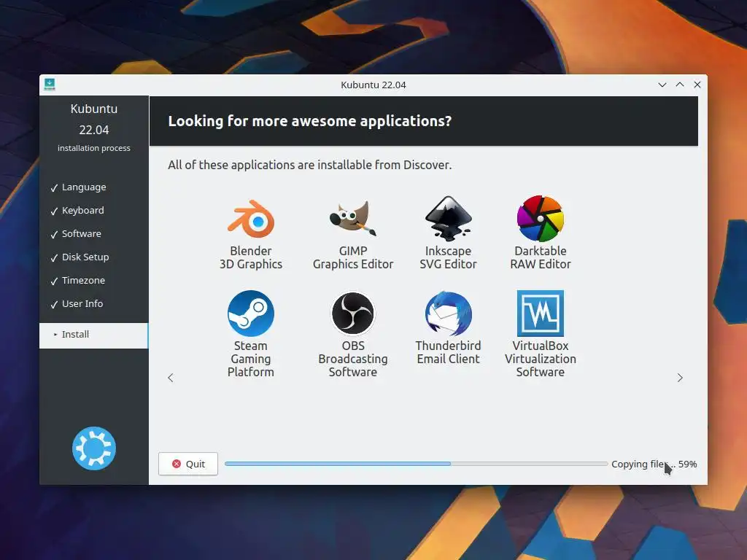Click the 'Blender 3D Graphics' label
This screenshot has width=747, height=560.
coord(251,257)
